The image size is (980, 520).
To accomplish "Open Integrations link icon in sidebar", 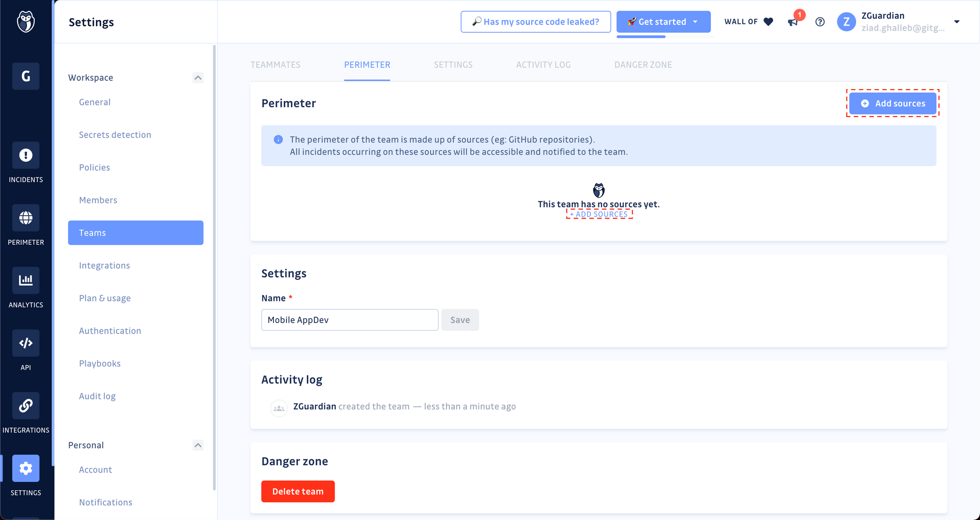I will (x=26, y=406).
